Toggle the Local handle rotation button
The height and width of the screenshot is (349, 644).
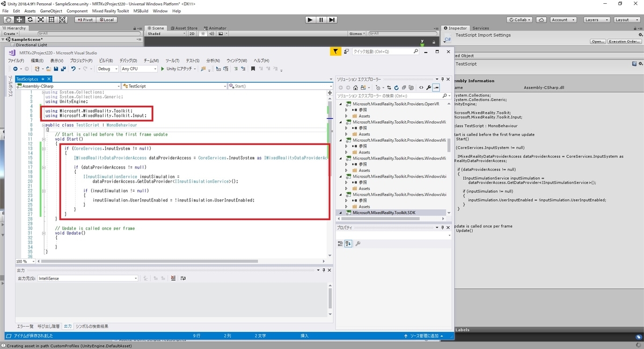(x=106, y=20)
